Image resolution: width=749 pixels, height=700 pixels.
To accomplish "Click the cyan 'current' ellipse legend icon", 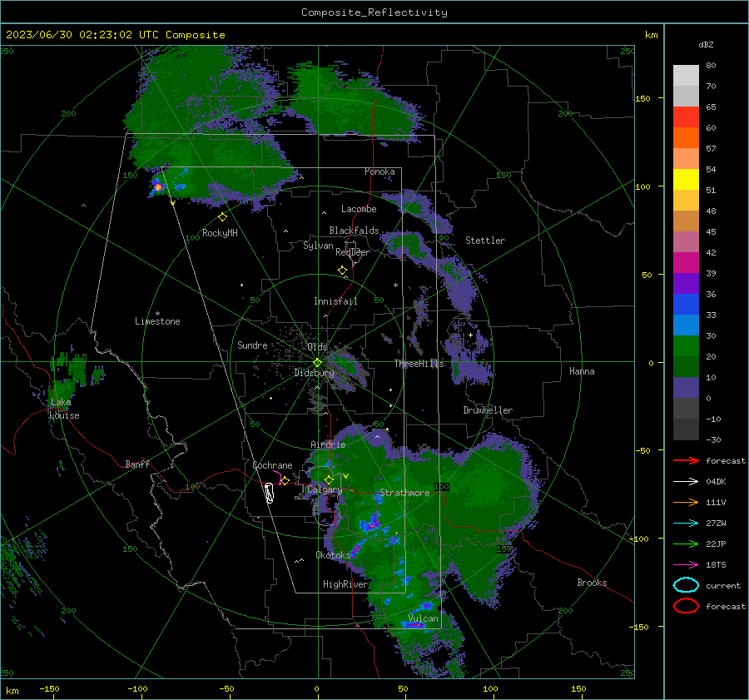I will pyautogui.click(x=686, y=585).
